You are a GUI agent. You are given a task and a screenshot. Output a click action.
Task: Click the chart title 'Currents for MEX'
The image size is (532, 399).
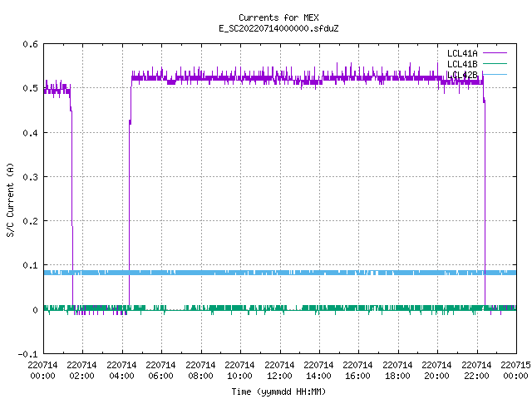click(x=278, y=17)
